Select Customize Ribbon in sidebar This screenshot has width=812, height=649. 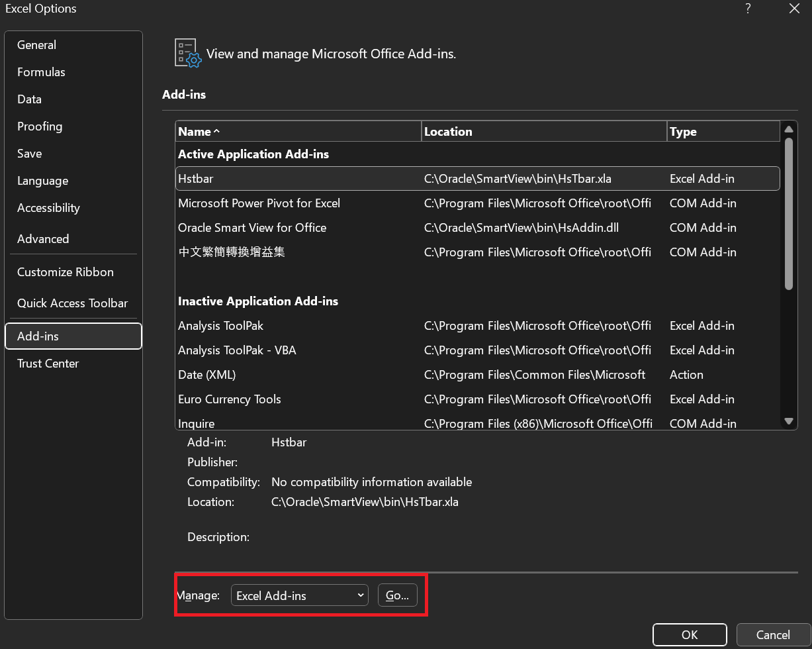coord(73,272)
